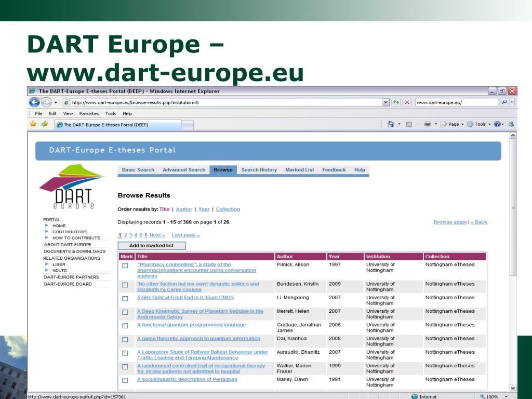Click the page icon inside the address bar
Image resolution: width=532 pixels, height=399 pixels.
pyautogui.click(x=67, y=102)
